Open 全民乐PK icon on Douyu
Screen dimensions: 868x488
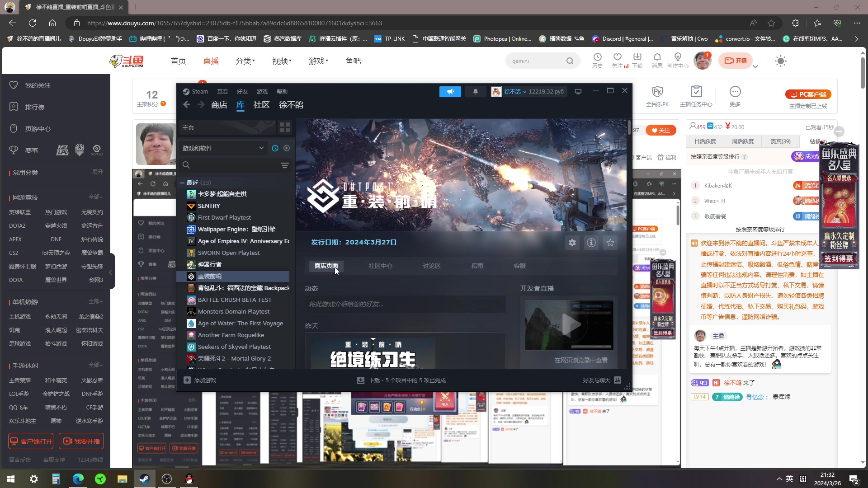657,96
